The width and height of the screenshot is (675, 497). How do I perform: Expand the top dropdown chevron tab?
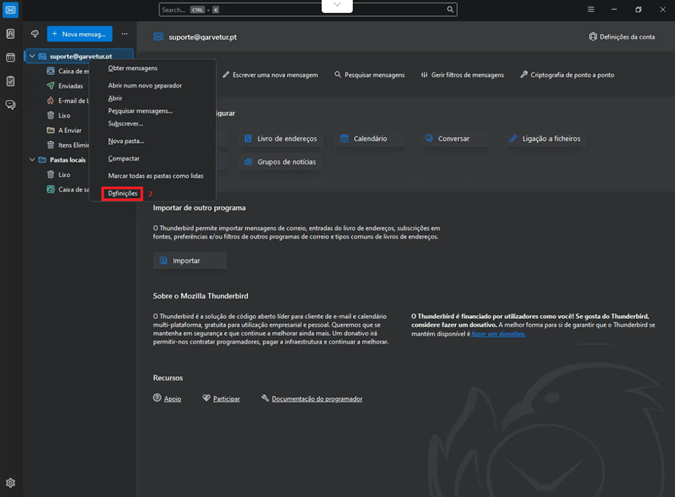[x=337, y=5]
